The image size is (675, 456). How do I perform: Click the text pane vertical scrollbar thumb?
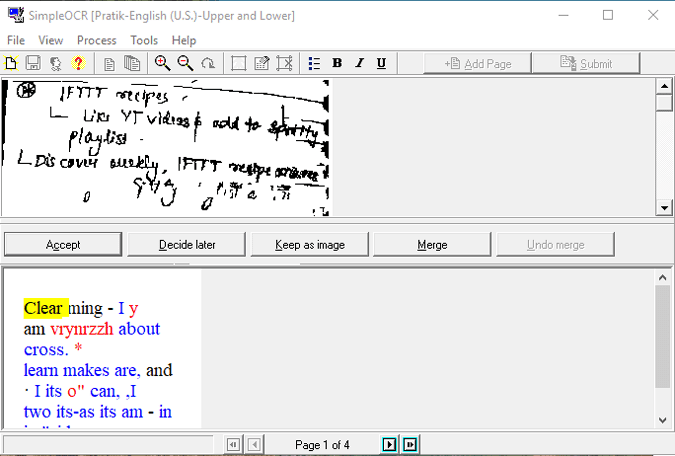pyautogui.click(x=663, y=337)
